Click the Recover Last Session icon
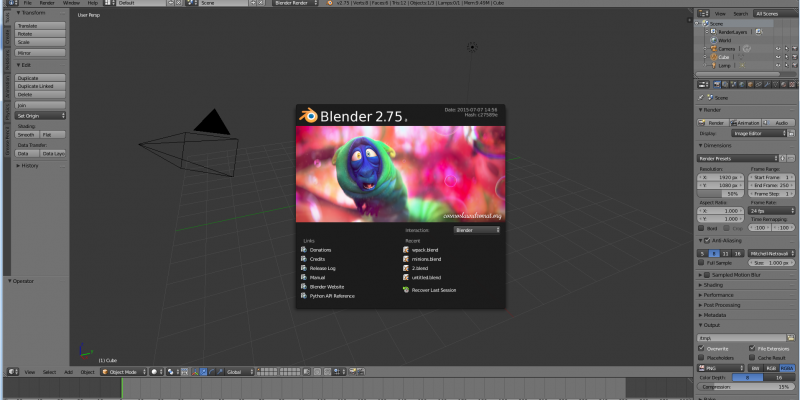 [405, 290]
